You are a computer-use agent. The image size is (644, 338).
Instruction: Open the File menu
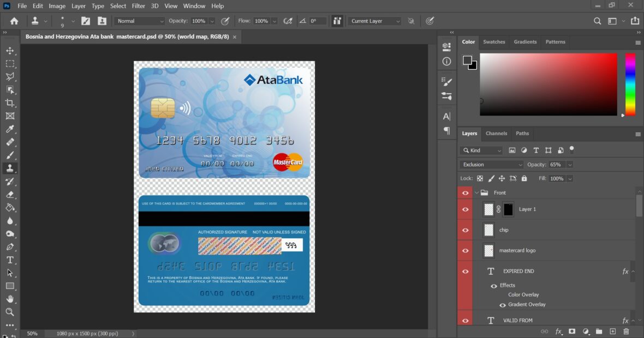point(22,6)
